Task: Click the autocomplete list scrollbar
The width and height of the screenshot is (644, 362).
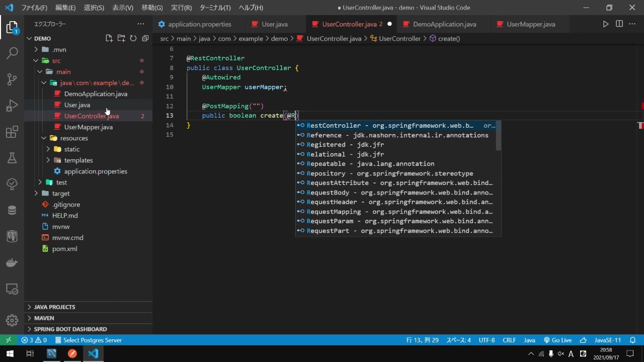Action: click(498, 136)
